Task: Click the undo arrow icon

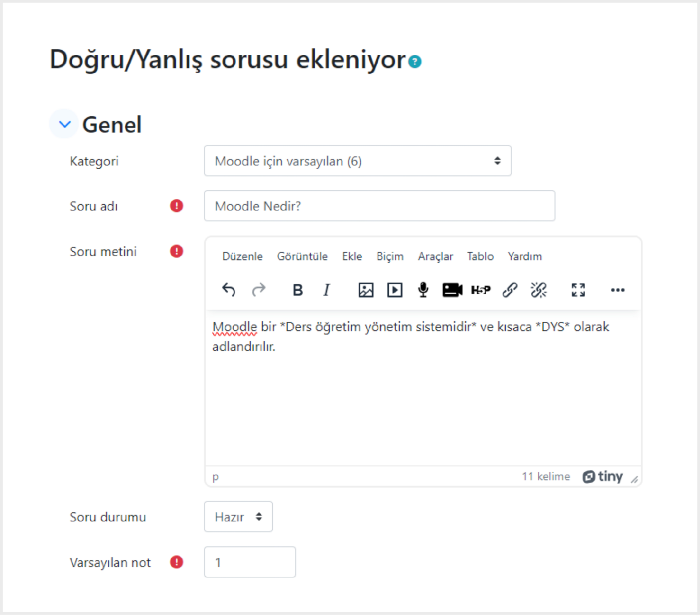Action: [x=229, y=290]
